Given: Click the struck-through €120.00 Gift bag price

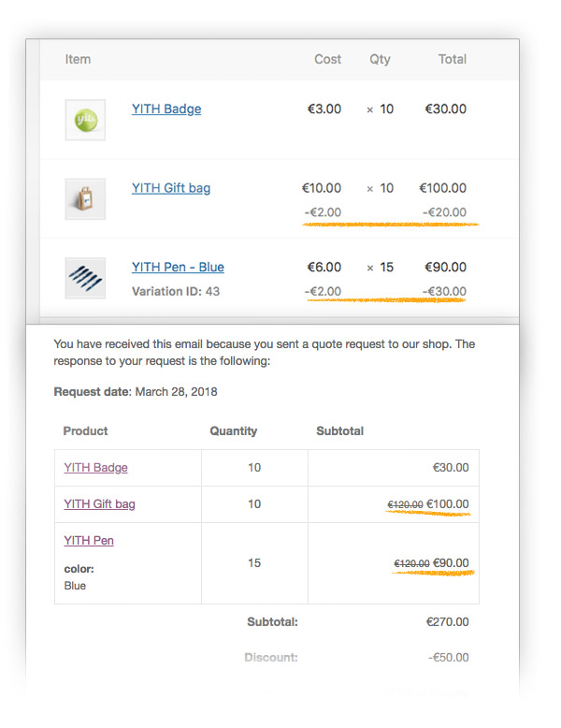Looking at the screenshot, I should (x=405, y=505).
